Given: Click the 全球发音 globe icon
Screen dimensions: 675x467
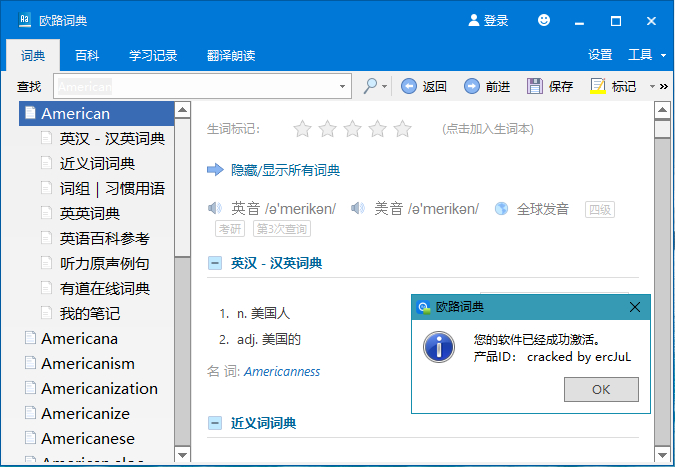Looking at the screenshot, I should [501, 209].
